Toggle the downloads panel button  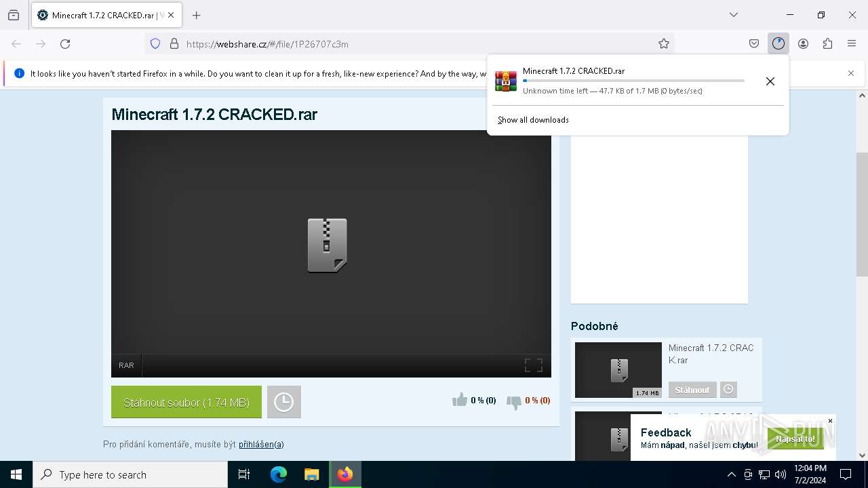coord(778,43)
